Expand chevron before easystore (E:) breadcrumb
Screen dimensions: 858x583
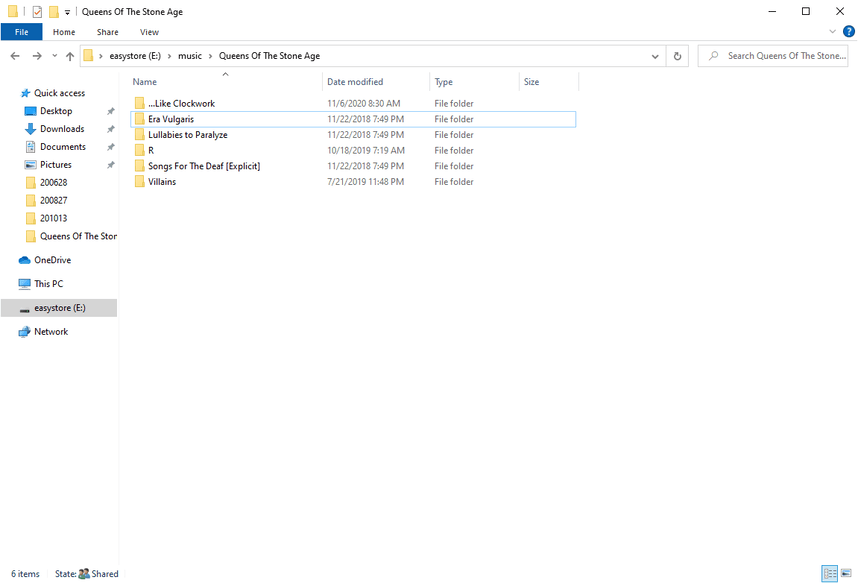click(101, 56)
